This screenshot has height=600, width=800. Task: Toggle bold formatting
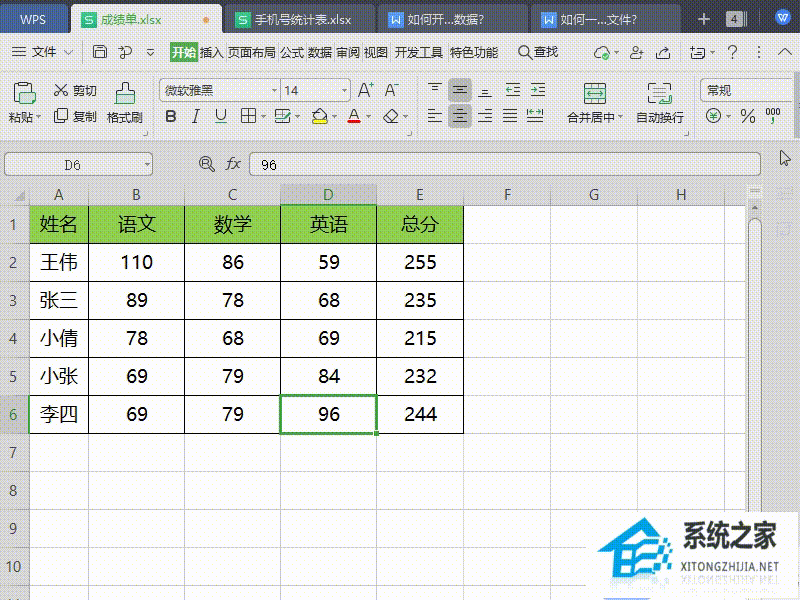click(170, 117)
